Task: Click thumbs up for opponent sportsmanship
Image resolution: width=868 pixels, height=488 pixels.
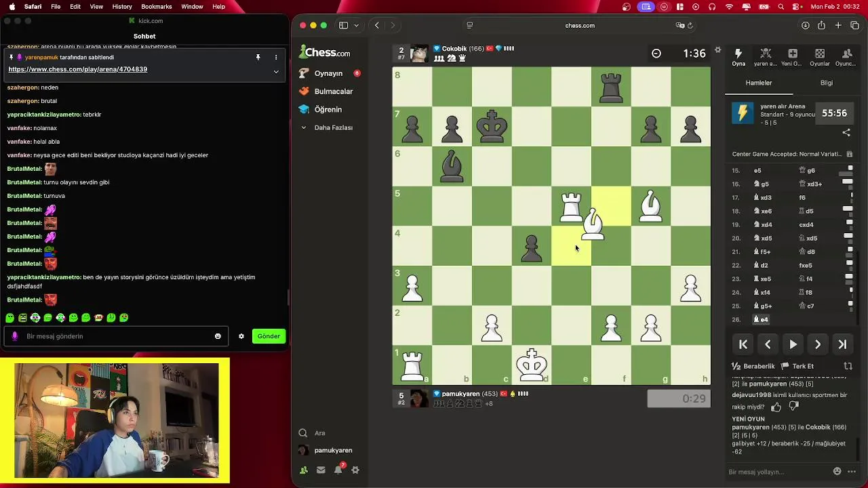Action: pyautogui.click(x=776, y=407)
